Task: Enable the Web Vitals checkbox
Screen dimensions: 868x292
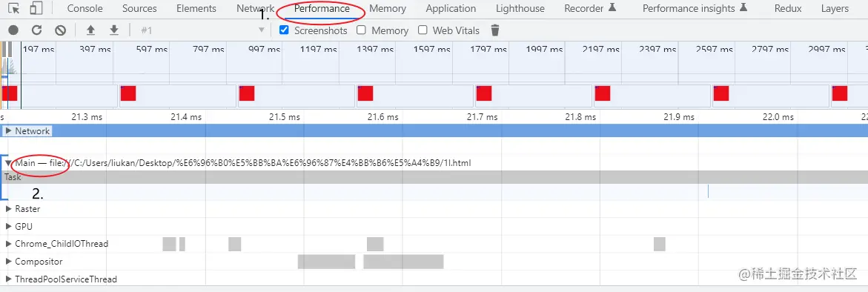Action: (x=423, y=30)
